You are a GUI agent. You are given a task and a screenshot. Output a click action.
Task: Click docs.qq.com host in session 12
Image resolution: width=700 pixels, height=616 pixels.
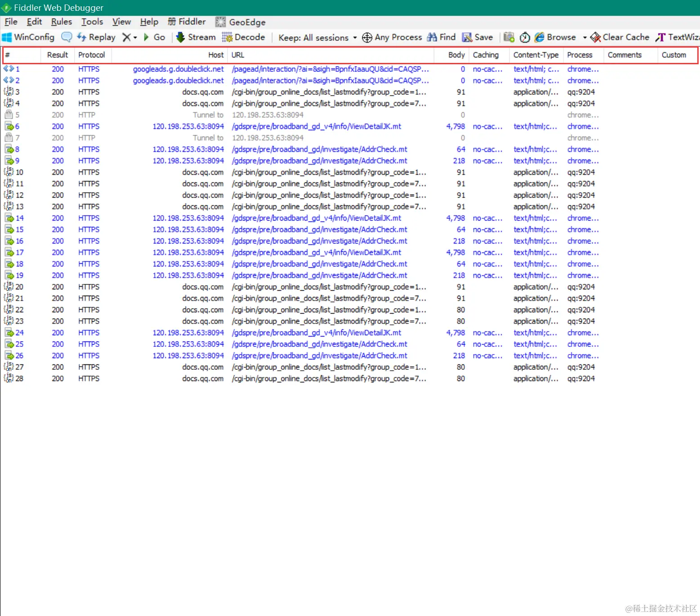click(203, 195)
